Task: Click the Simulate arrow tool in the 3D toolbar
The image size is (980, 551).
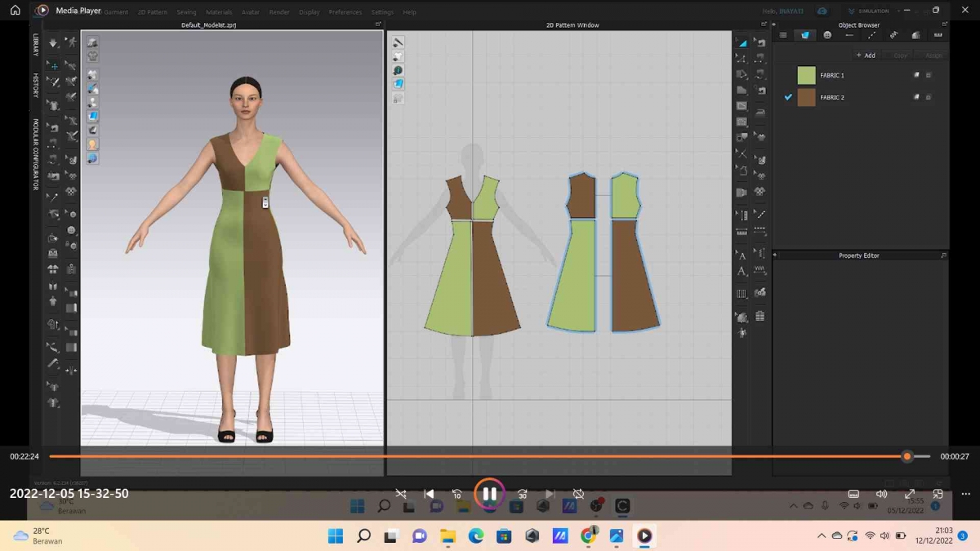Action: coord(53,42)
